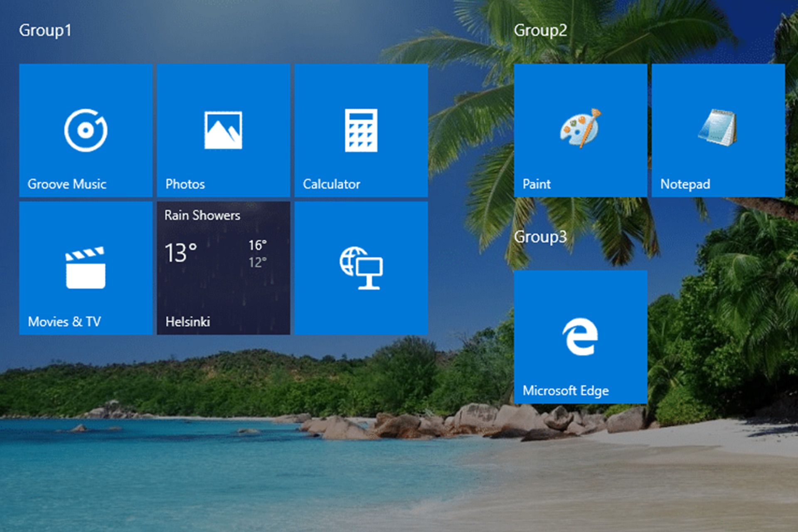Click the 16° and 12° high/low temperatures

(257, 254)
